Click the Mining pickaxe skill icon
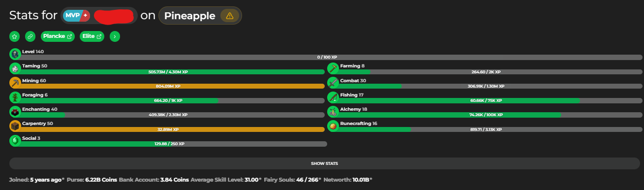The width and height of the screenshot is (644, 190). (x=15, y=83)
